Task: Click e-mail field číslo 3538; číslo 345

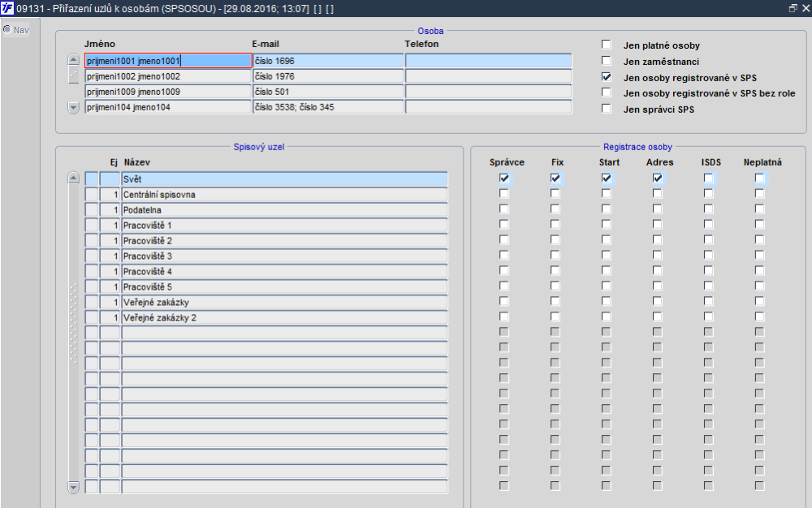Action: click(x=328, y=107)
